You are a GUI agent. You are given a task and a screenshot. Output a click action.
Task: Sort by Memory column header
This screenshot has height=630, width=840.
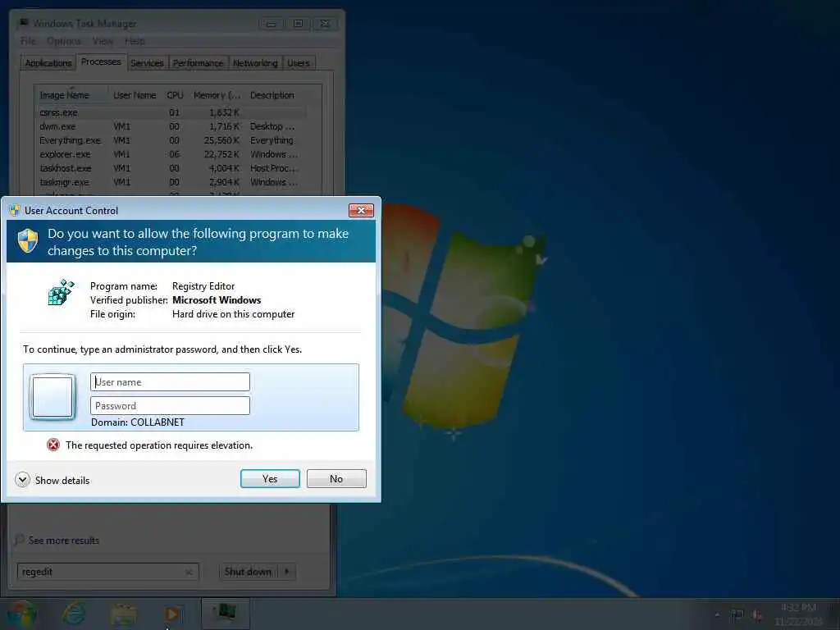pos(217,95)
